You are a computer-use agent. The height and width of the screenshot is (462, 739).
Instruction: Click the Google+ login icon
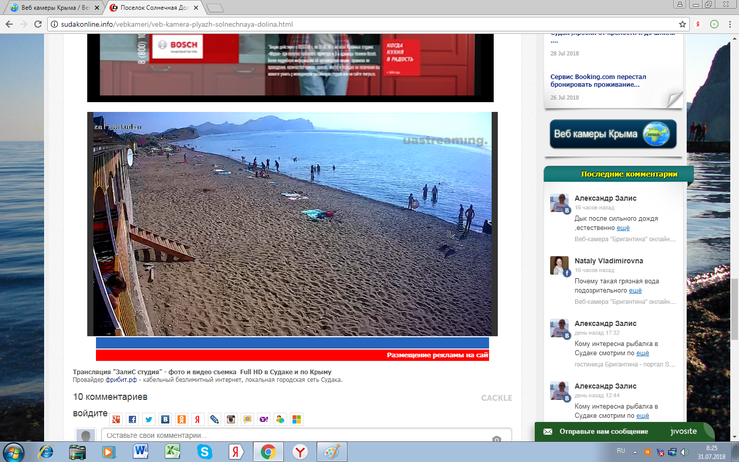(x=117, y=419)
